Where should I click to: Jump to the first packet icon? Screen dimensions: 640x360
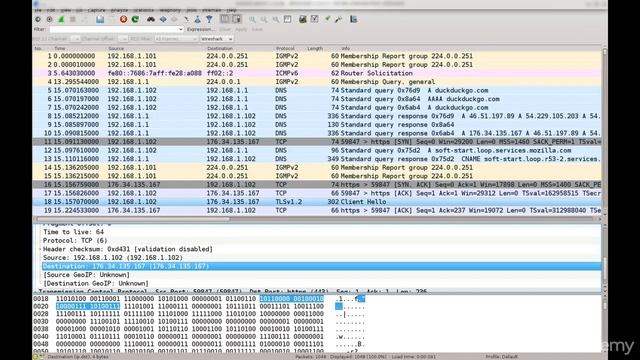pos(198,19)
